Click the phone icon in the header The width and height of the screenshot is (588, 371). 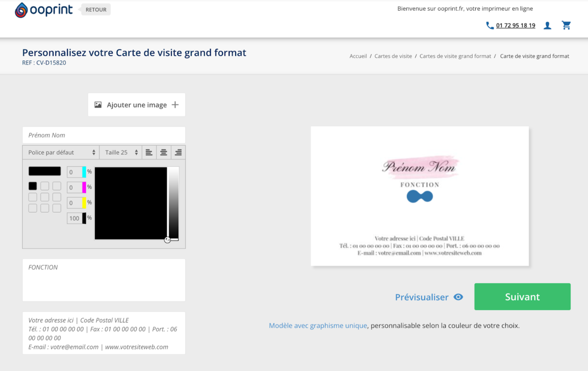click(x=490, y=25)
